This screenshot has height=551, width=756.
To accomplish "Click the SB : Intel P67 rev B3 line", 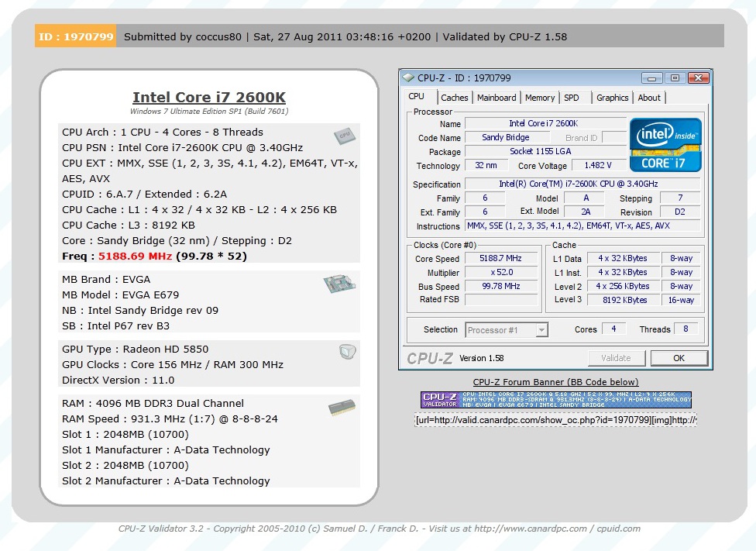I will [115, 325].
